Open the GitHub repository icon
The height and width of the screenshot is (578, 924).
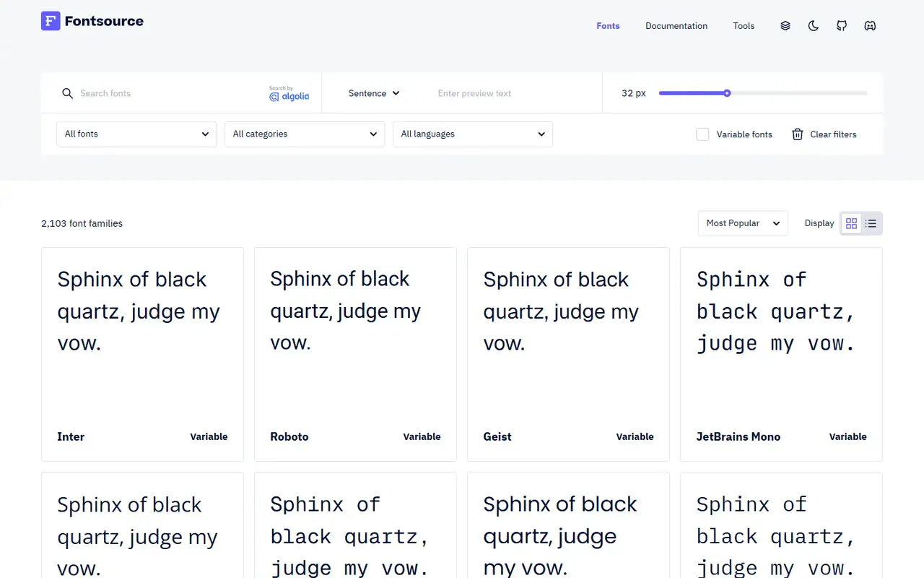pos(842,26)
